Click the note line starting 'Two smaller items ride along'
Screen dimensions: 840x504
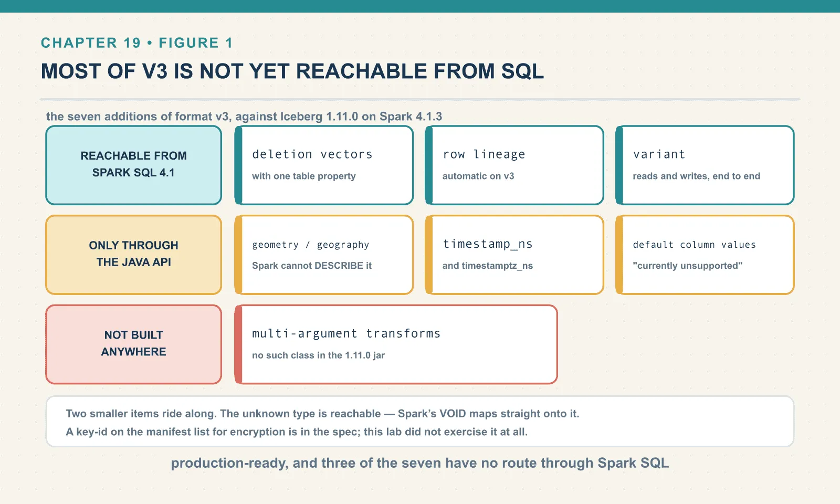(x=322, y=414)
